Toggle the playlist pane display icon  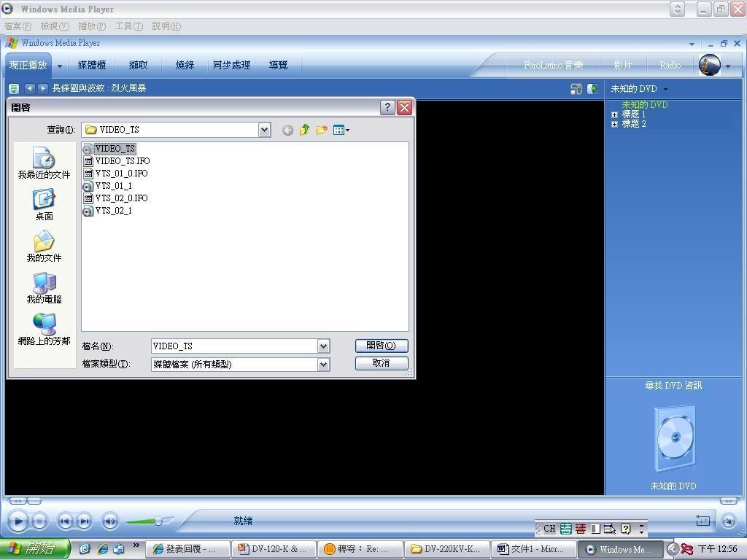(592, 88)
